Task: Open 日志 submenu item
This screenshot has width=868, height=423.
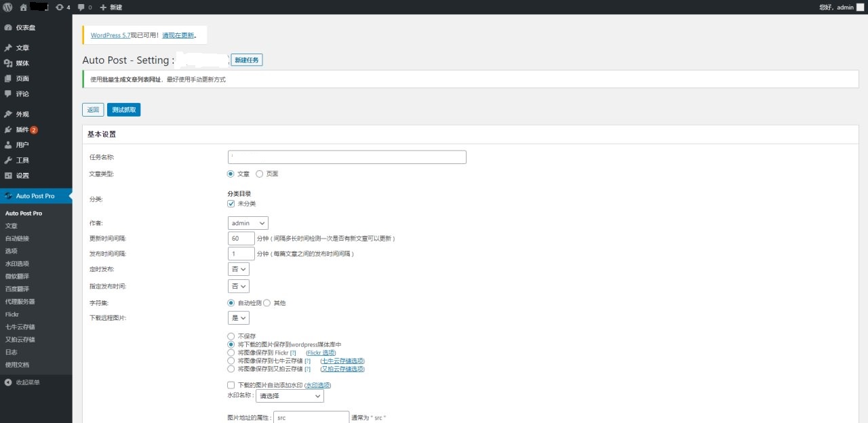Action: pyautogui.click(x=12, y=352)
